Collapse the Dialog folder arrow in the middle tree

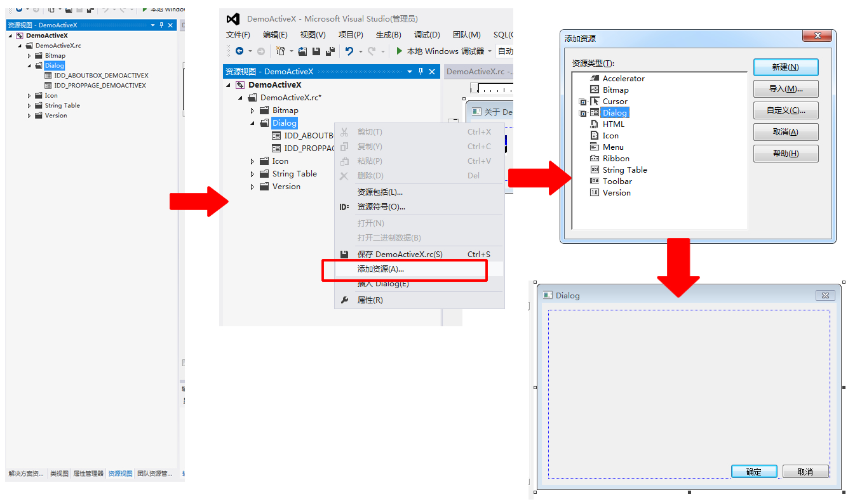pyautogui.click(x=252, y=123)
